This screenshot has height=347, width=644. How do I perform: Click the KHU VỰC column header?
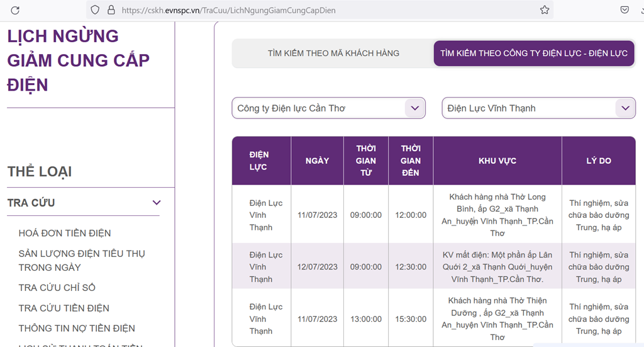click(497, 161)
